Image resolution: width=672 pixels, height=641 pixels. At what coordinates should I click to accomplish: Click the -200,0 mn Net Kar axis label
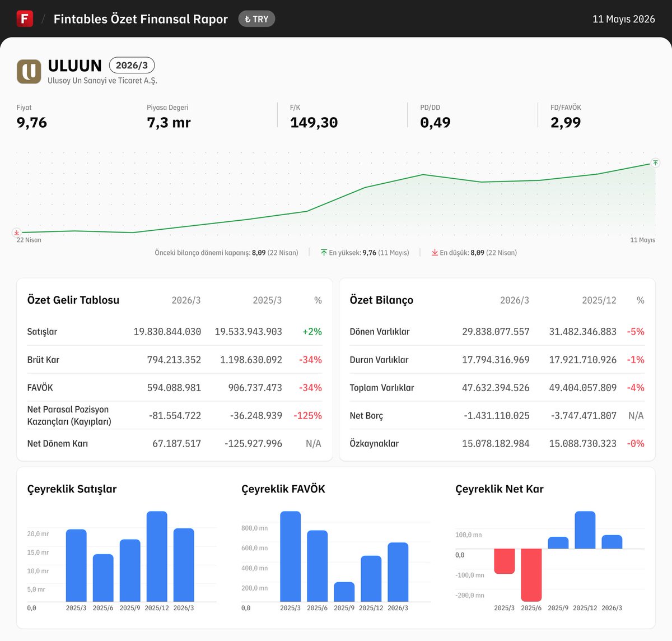[x=470, y=596]
